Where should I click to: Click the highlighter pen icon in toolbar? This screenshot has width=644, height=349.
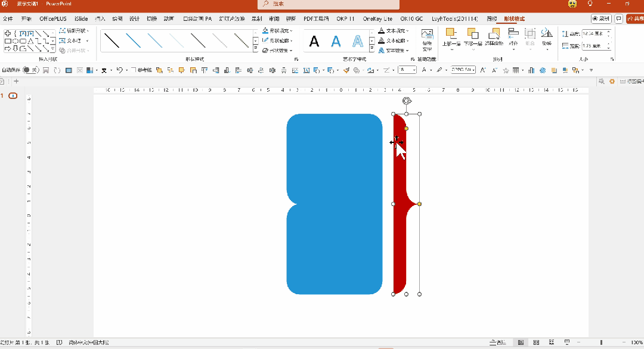[439, 70]
